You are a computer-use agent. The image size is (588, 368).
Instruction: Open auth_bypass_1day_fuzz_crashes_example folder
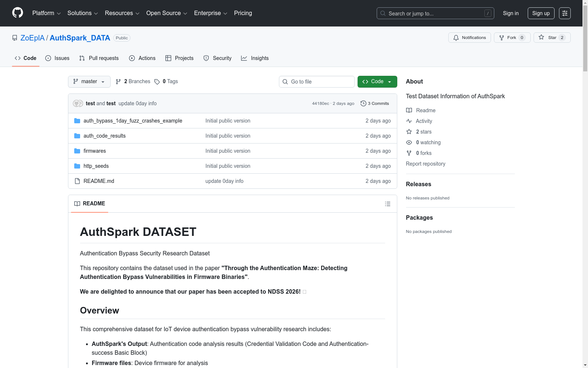pos(133,121)
